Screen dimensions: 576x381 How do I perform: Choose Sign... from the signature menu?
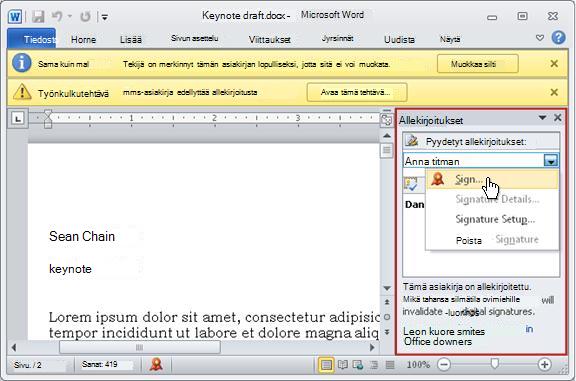pyautogui.click(x=492, y=179)
